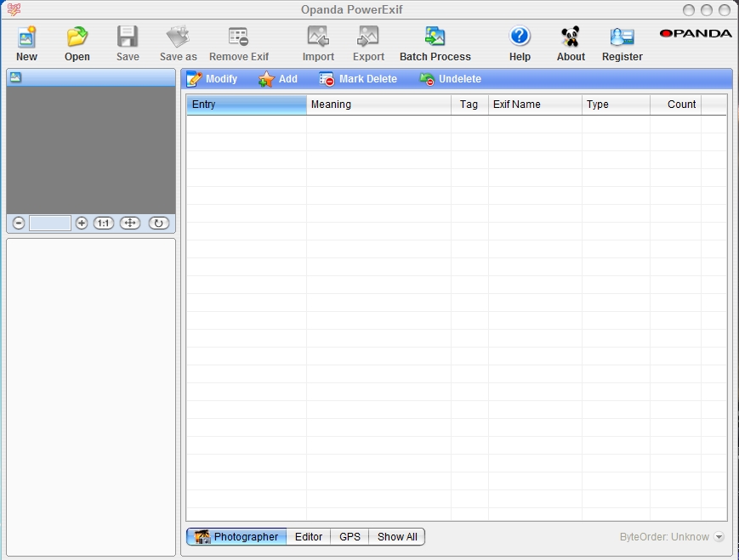Open an image with the Open icon

[x=77, y=37]
